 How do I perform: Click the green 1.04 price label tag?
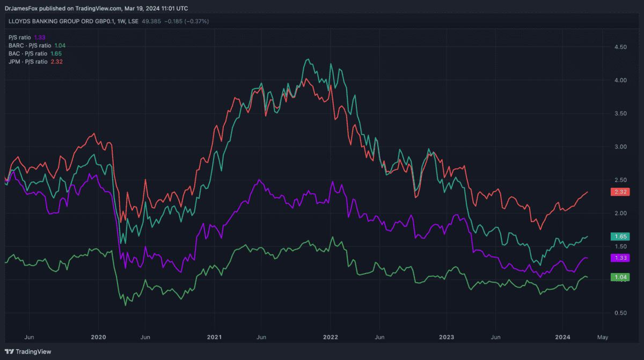click(x=620, y=277)
